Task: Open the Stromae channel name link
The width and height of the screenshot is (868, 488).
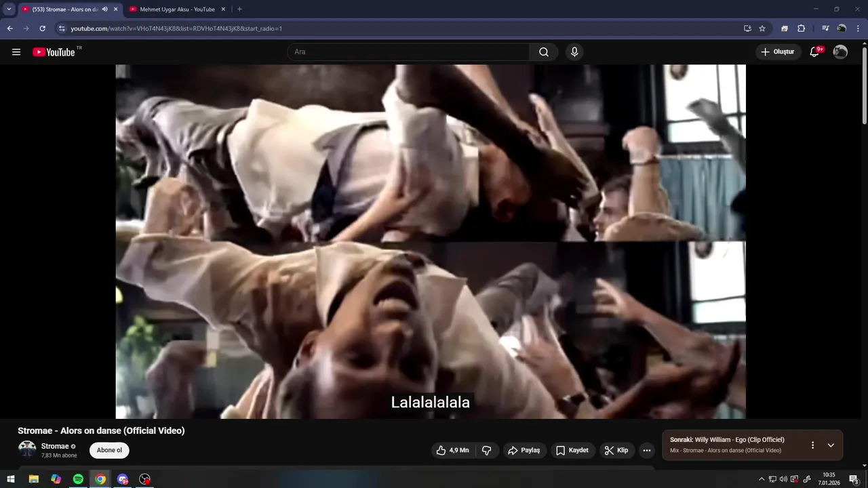Action: (x=55, y=446)
